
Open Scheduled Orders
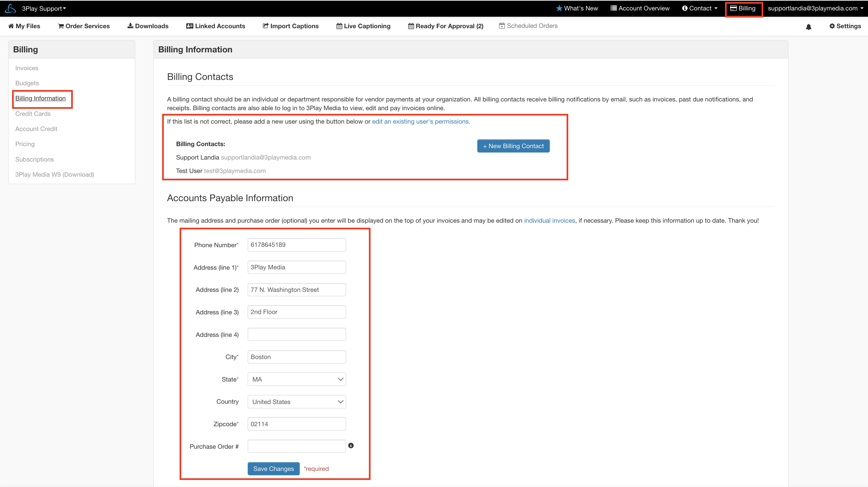click(x=528, y=26)
